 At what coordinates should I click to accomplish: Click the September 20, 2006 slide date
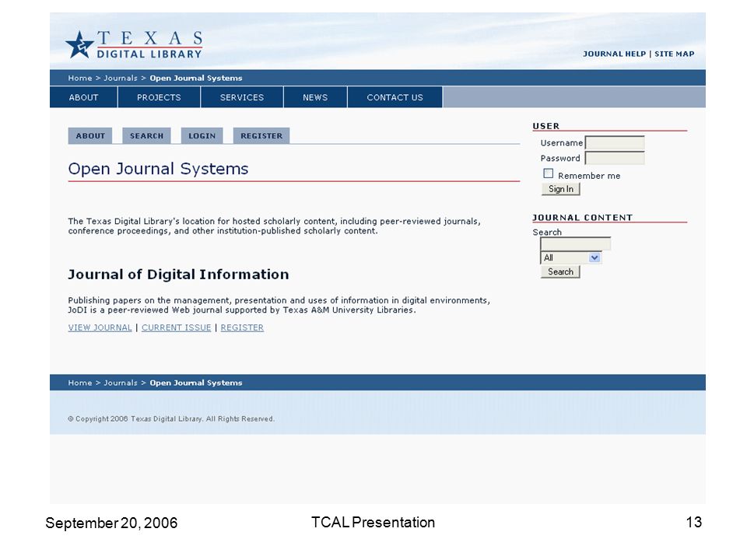coord(111,523)
